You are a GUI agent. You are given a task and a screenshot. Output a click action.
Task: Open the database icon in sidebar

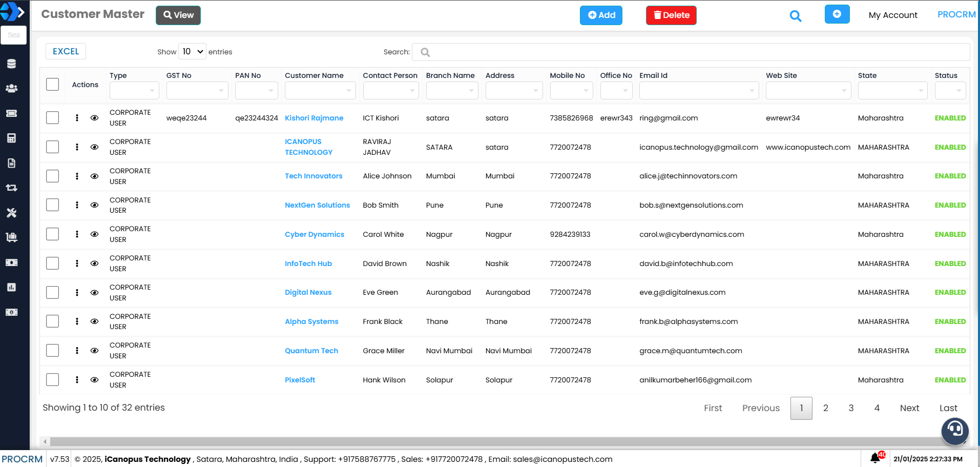(11, 64)
